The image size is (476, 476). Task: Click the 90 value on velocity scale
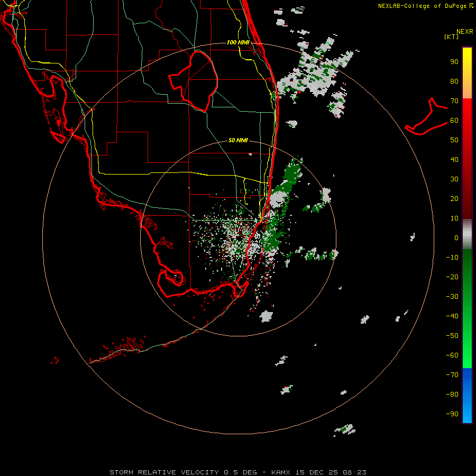click(x=454, y=62)
